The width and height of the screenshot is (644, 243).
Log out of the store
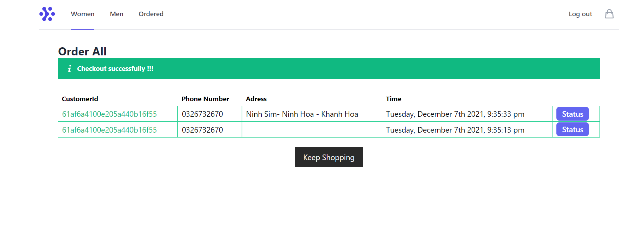[x=580, y=14]
